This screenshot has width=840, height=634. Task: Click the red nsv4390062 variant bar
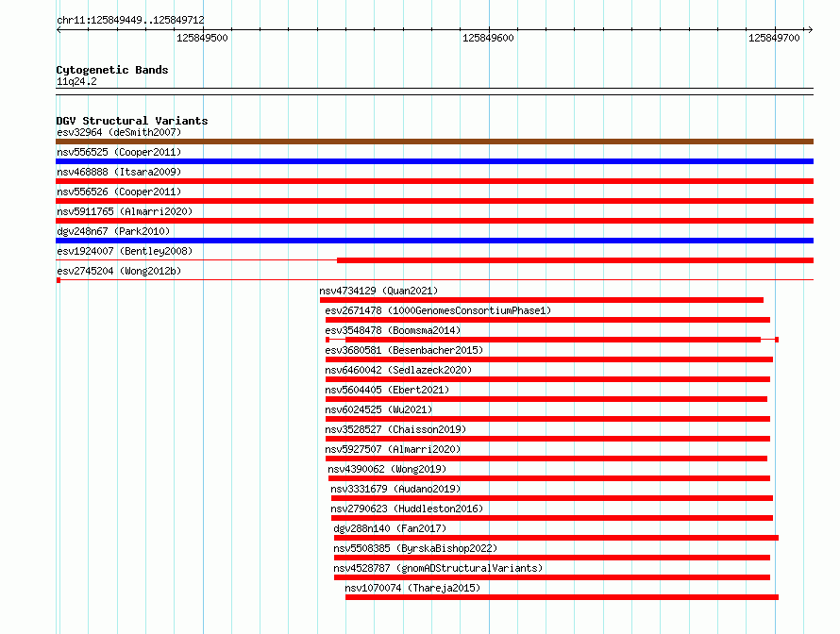click(x=549, y=478)
